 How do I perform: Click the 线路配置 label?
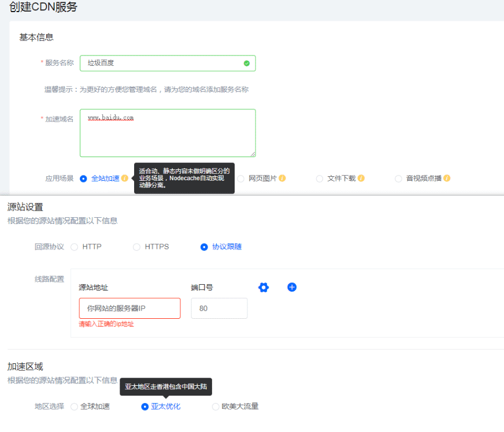(49, 279)
